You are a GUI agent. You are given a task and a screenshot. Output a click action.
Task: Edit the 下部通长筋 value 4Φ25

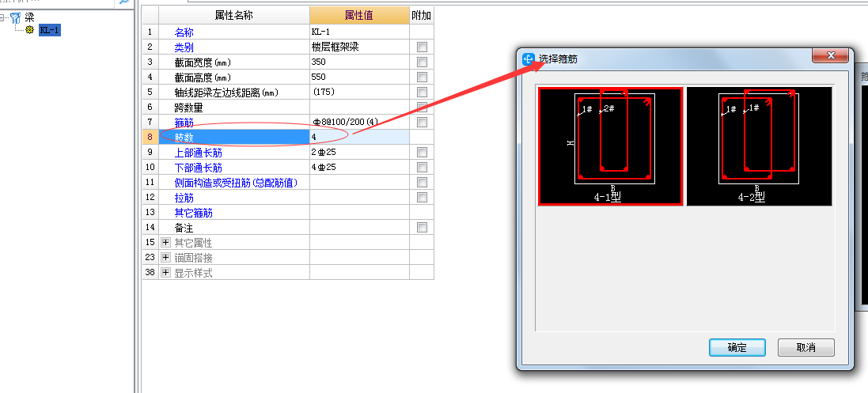coord(359,167)
